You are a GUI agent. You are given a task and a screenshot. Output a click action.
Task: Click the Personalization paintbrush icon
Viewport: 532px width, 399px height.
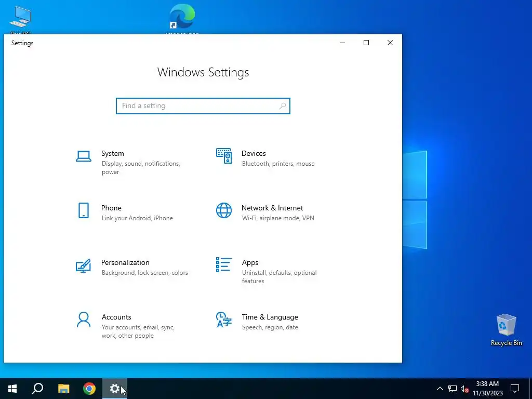coord(84,265)
